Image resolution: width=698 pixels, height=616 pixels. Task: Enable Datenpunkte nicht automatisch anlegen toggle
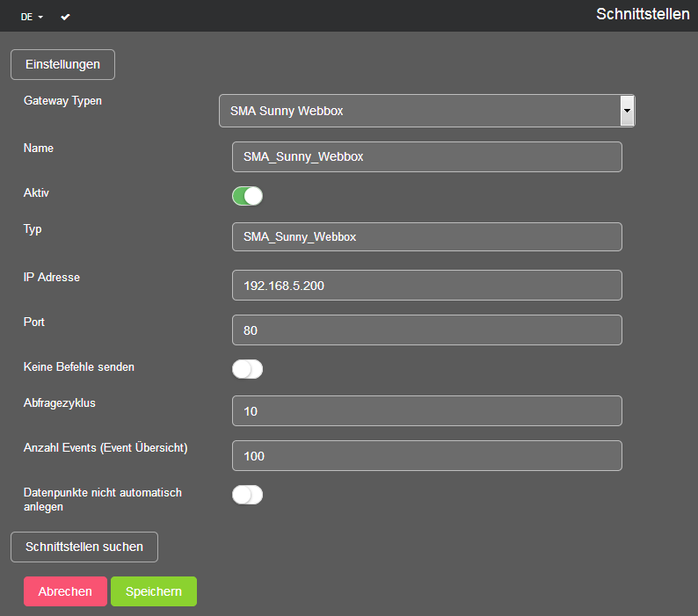248,495
